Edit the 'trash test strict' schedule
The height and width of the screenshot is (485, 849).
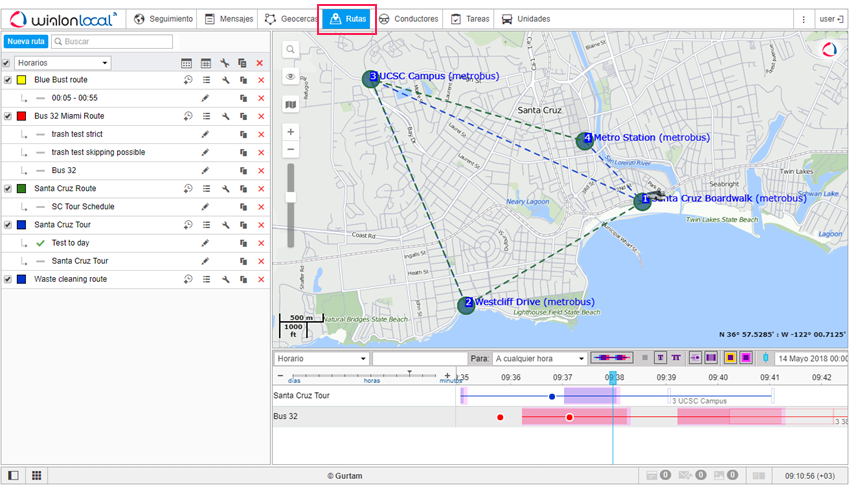[x=206, y=134]
